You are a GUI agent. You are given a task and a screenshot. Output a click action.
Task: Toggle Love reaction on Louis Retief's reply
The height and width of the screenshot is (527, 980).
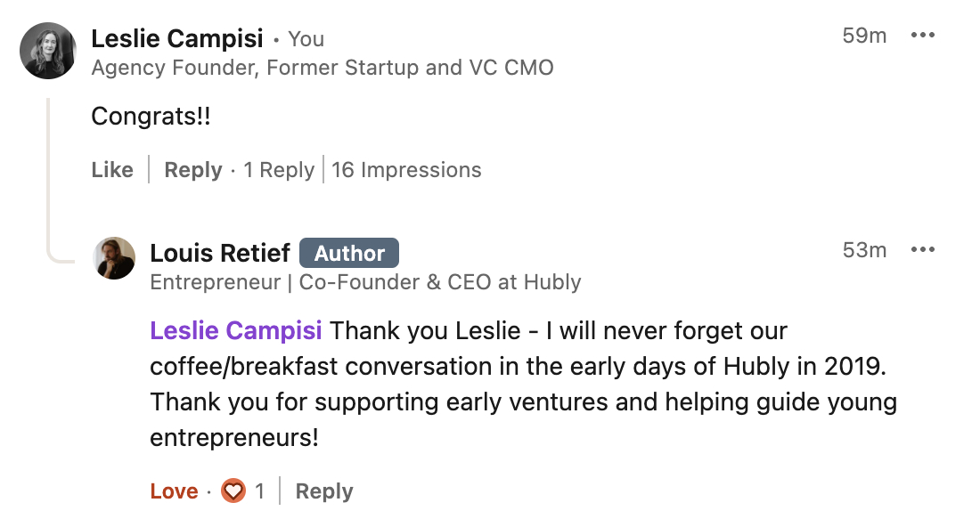pyautogui.click(x=174, y=491)
